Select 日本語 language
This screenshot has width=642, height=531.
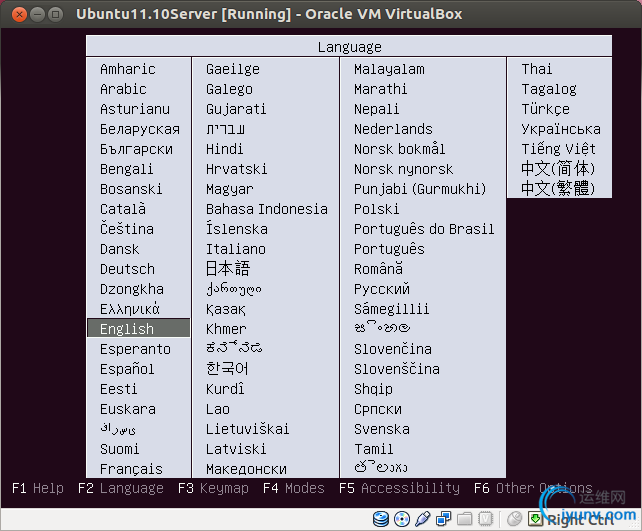[x=228, y=269]
